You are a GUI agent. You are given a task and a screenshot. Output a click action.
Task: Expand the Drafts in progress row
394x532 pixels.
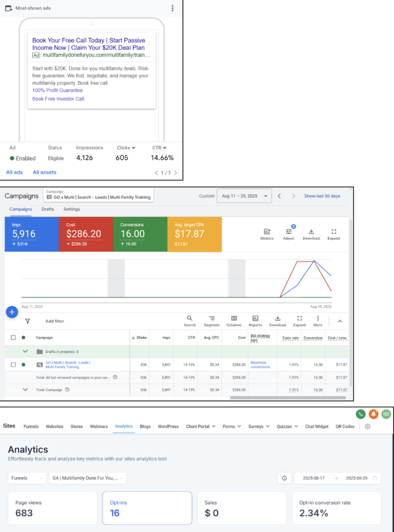(25, 351)
